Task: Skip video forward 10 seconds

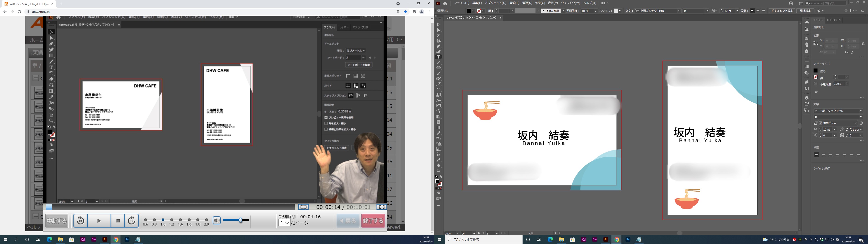Action: pos(131,221)
